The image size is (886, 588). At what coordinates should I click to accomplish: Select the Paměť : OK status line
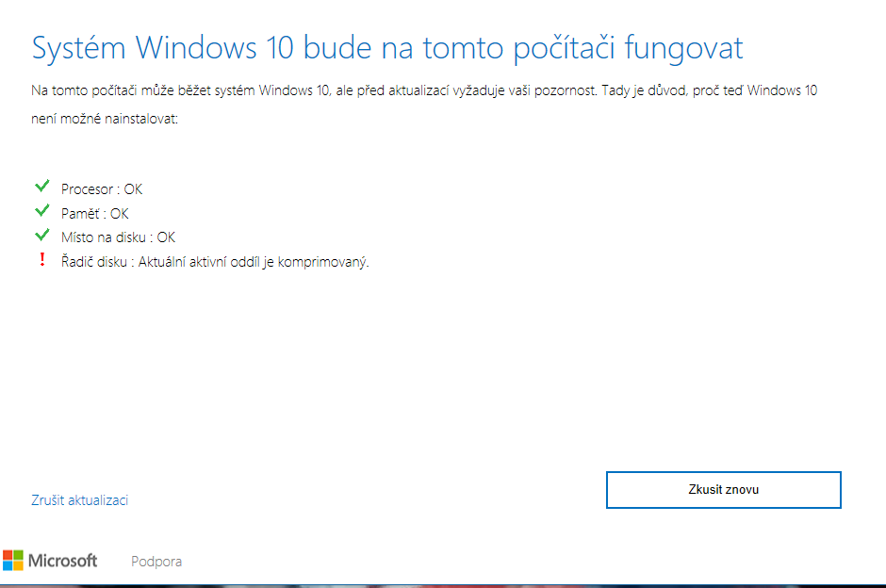pos(95,214)
